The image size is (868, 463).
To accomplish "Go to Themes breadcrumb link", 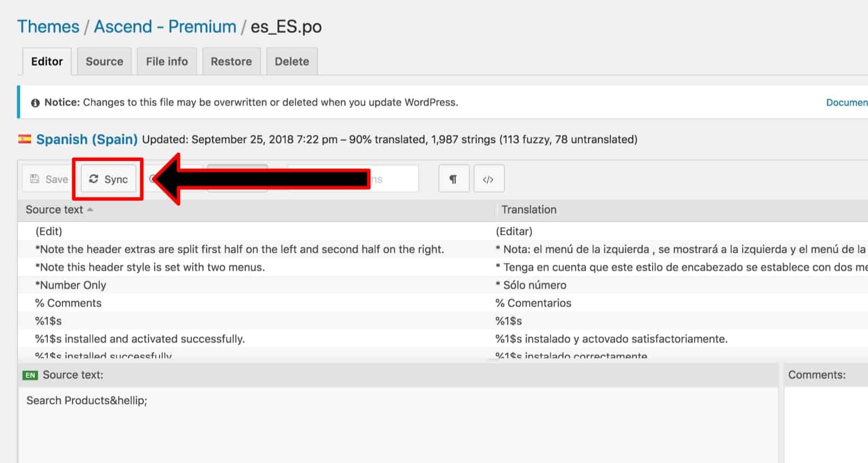I will tap(48, 27).
